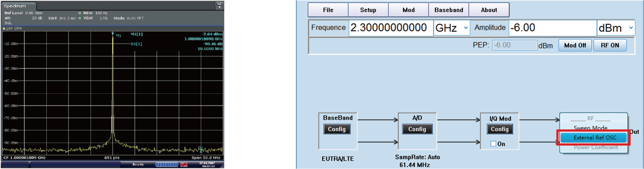Expand the dBm amplitude unit dropdown
The image size is (644, 169).
pos(631,28)
